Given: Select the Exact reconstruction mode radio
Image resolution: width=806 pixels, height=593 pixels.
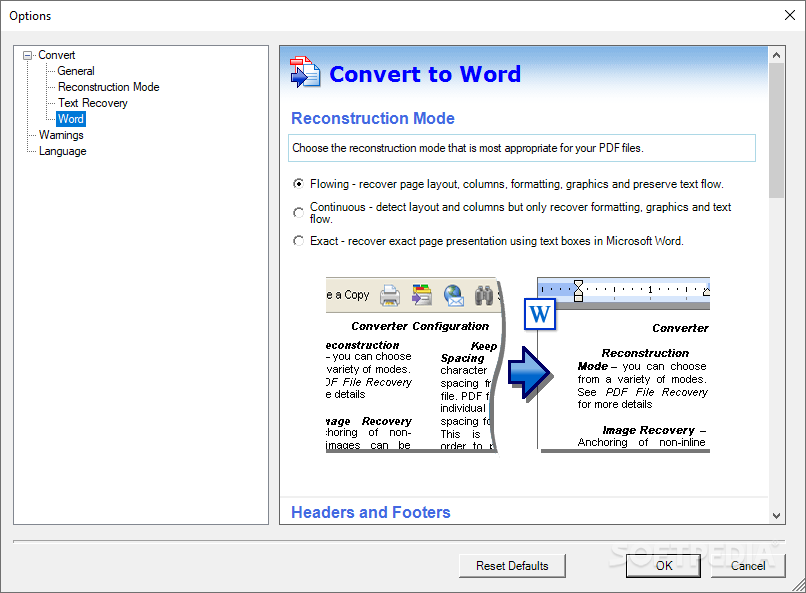Looking at the screenshot, I should [x=298, y=240].
